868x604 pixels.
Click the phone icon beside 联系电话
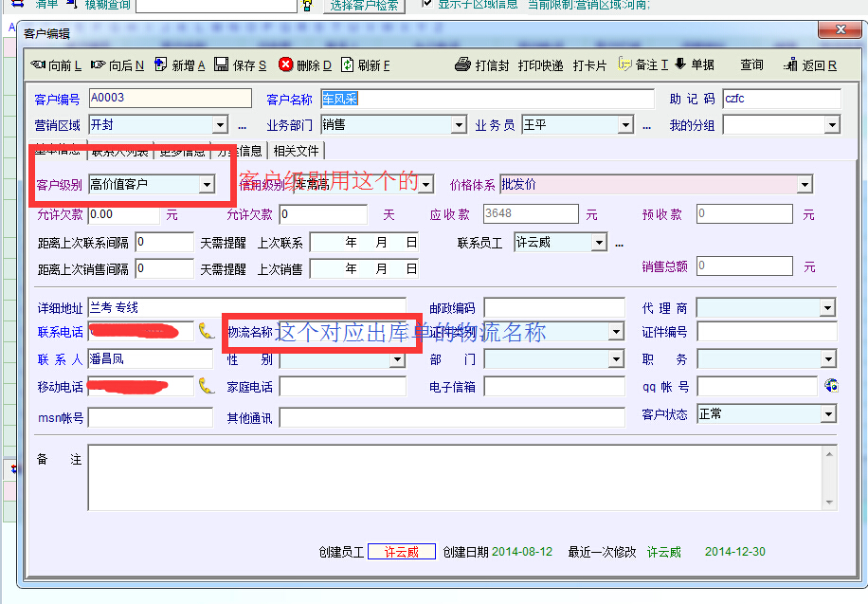coord(207,332)
